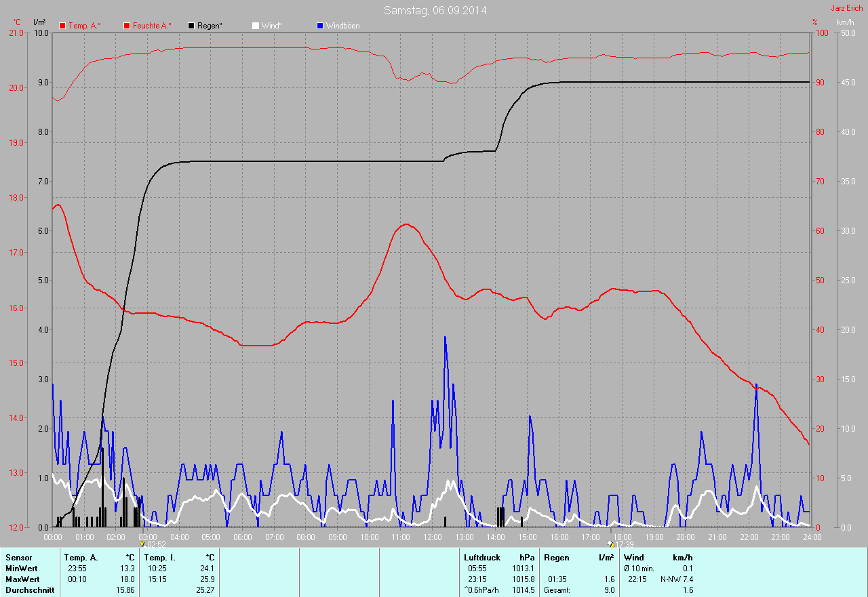Select the Luftdruck header in the data table
This screenshot has width=868, height=597.
[x=482, y=558]
